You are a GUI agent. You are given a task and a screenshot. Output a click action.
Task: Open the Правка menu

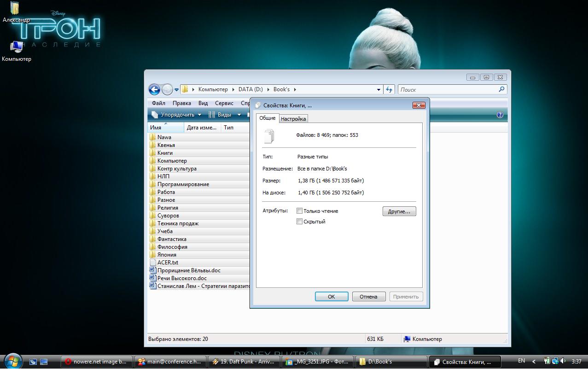coord(182,103)
